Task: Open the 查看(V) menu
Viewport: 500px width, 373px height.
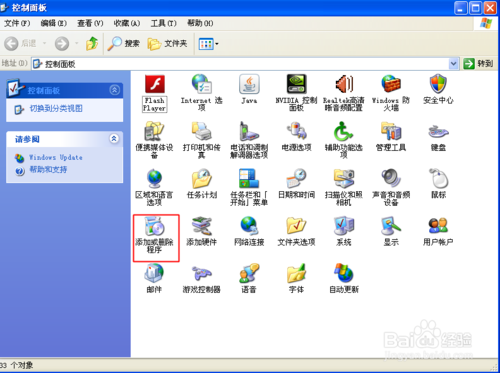Action: coord(90,23)
